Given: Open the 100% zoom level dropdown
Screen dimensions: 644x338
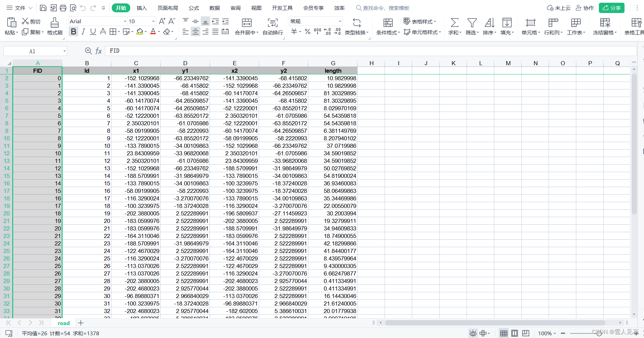Looking at the screenshot, I should pos(547,333).
